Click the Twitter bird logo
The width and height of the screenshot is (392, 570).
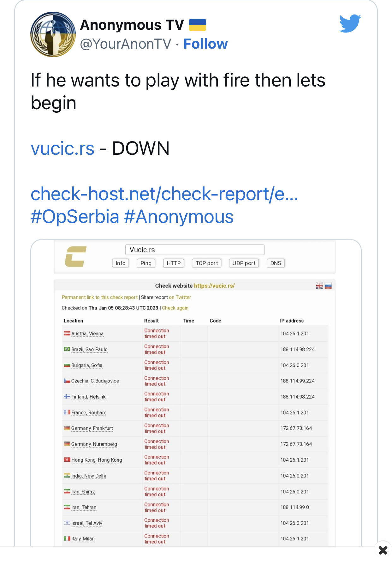[x=350, y=23]
